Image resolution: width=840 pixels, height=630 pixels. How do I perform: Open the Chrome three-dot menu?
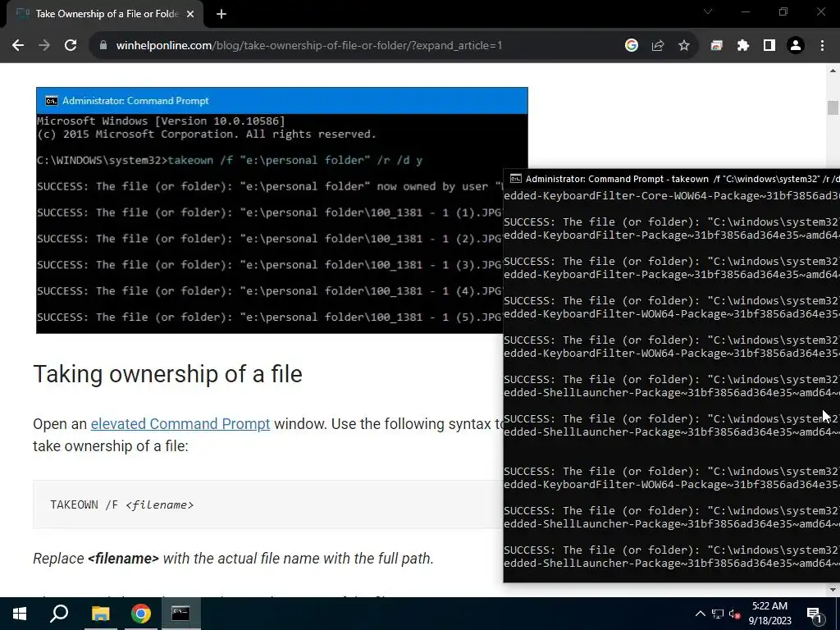[822, 46]
